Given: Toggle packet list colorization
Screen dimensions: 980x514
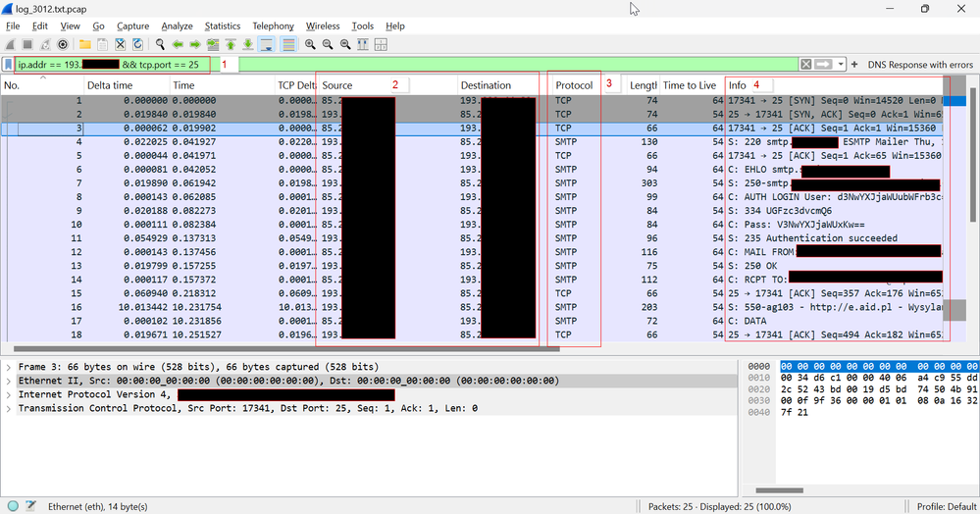Looking at the screenshot, I should pos(288,44).
